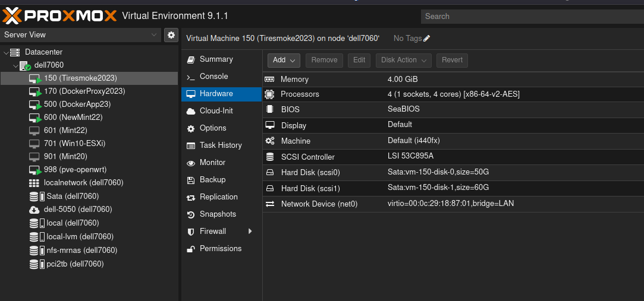Select the running VM 170 DockerProxy2023 icon
Viewport: 644px width, 301px height.
[x=35, y=91]
